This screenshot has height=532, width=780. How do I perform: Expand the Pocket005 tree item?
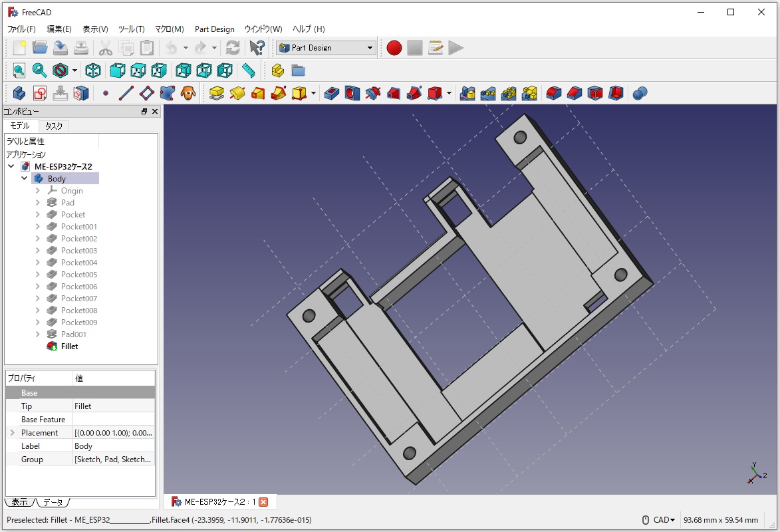pyautogui.click(x=38, y=275)
